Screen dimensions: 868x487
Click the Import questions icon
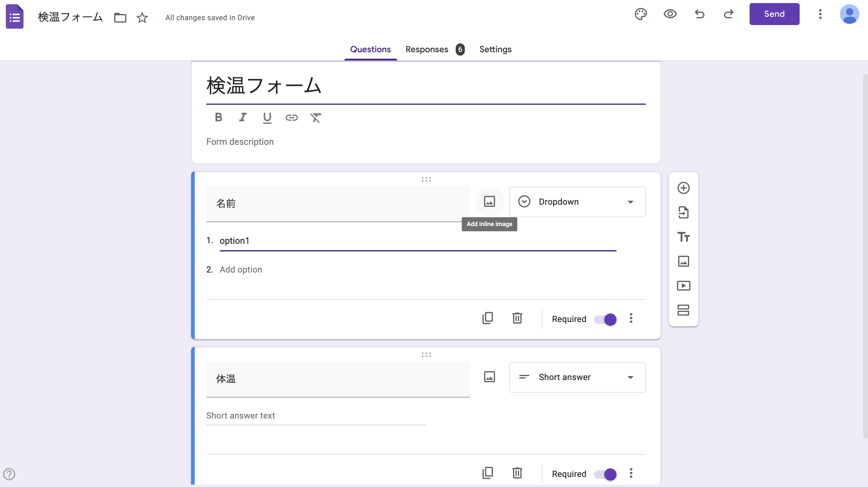683,212
